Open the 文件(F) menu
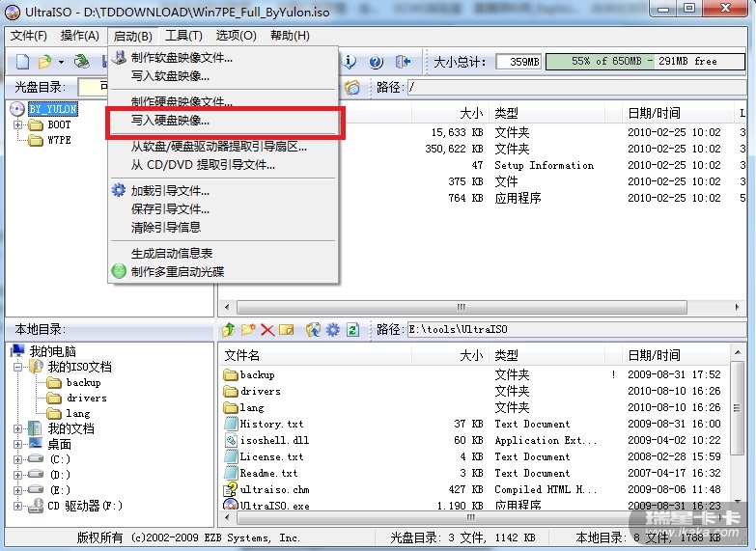This screenshot has width=756, height=551. point(28,36)
